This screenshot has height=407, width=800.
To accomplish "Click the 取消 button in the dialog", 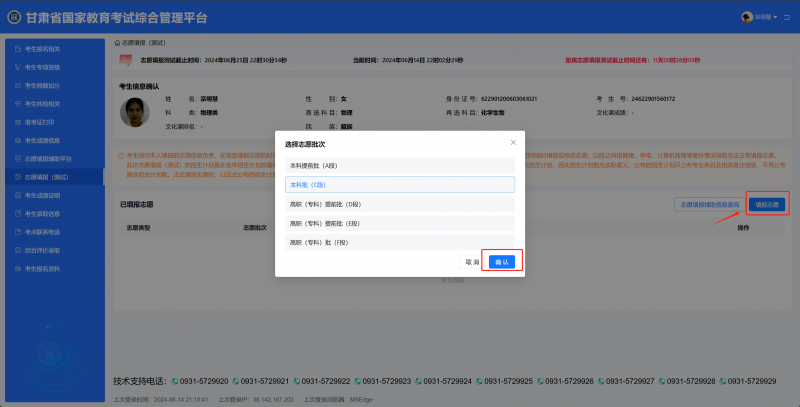I will pos(471,261).
